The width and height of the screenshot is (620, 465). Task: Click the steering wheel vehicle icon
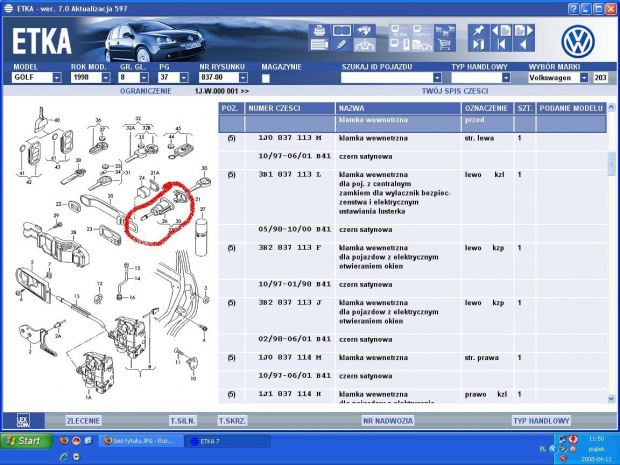[x=364, y=45]
